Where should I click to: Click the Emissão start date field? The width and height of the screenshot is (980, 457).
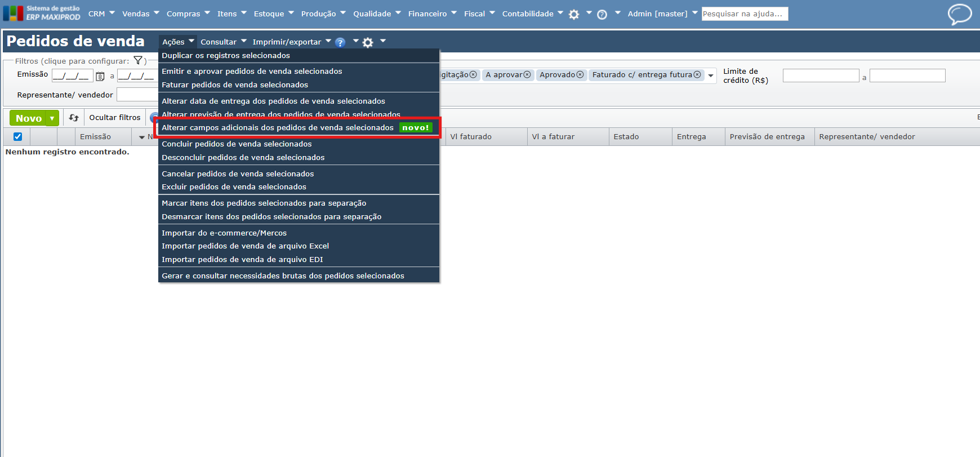pyautogui.click(x=73, y=76)
